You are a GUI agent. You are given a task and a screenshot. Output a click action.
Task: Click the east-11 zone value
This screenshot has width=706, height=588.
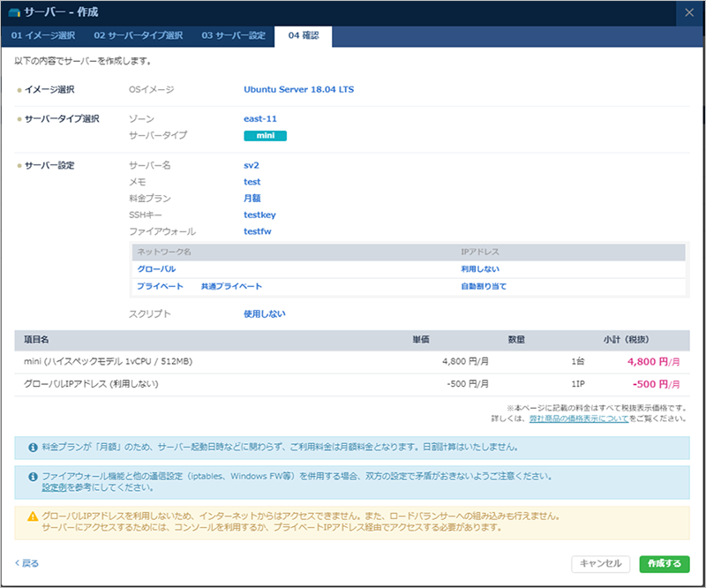[x=260, y=118]
